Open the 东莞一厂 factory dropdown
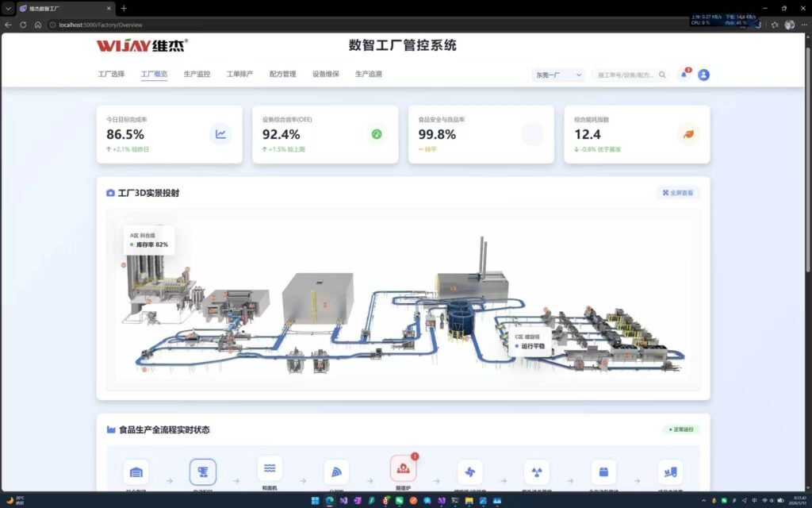This screenshot has height=508, width=812. 558,75
